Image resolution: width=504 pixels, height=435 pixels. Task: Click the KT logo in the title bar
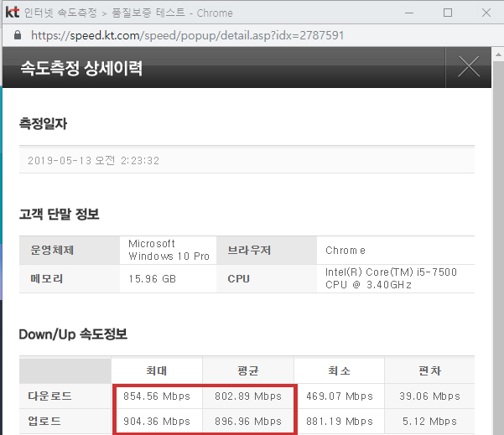tap(13, 13)
